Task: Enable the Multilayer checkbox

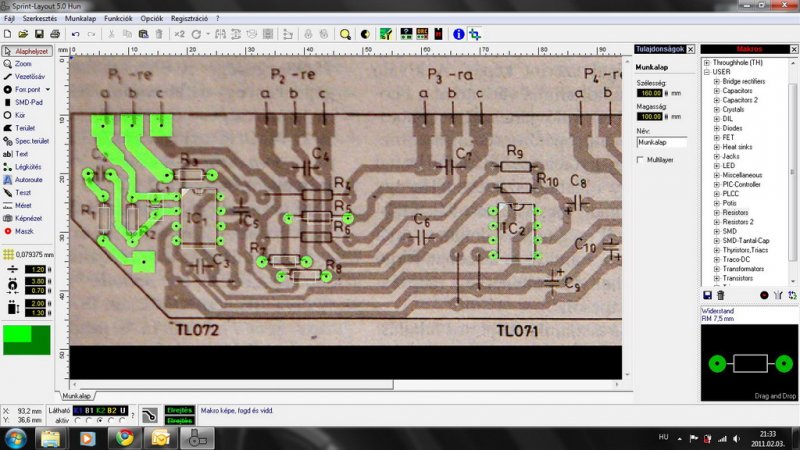Action: (640, 160)
